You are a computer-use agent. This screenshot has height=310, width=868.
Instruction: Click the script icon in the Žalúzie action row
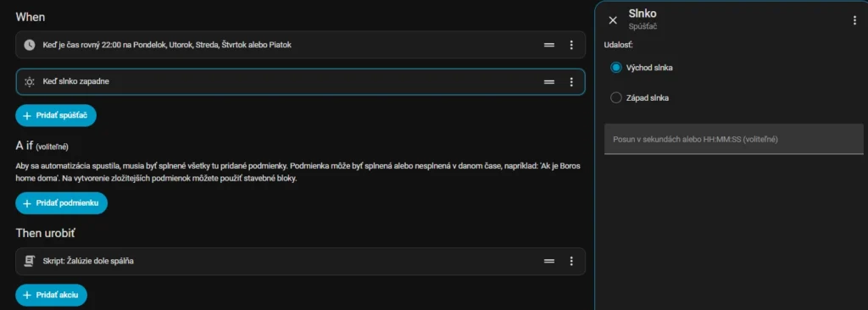click(x=30, y=261)
